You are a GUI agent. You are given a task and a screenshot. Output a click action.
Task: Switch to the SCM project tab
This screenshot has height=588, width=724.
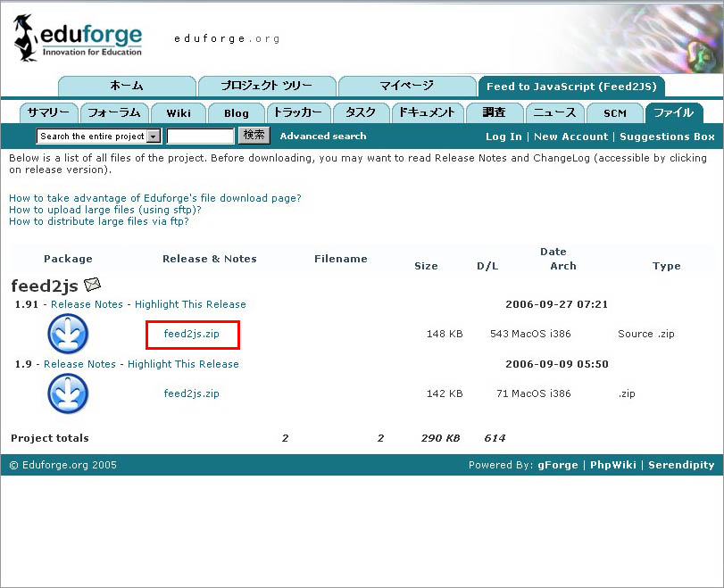tap(615, 112)
